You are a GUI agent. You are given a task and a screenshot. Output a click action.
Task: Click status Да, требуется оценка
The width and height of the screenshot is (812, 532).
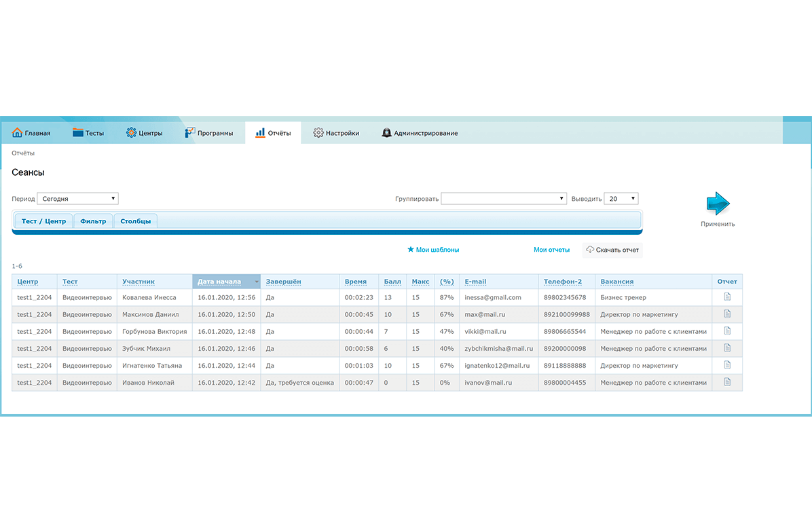click(x=300, y=383)
